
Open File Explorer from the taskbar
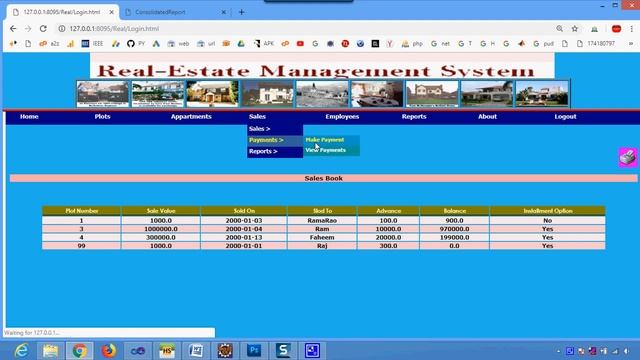(51, 351)
